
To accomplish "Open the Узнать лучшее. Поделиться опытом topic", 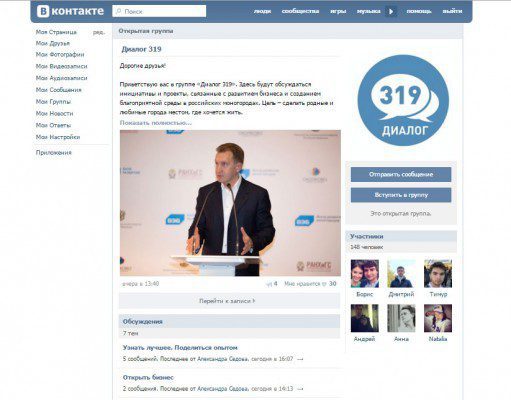I will click(180, 348).
